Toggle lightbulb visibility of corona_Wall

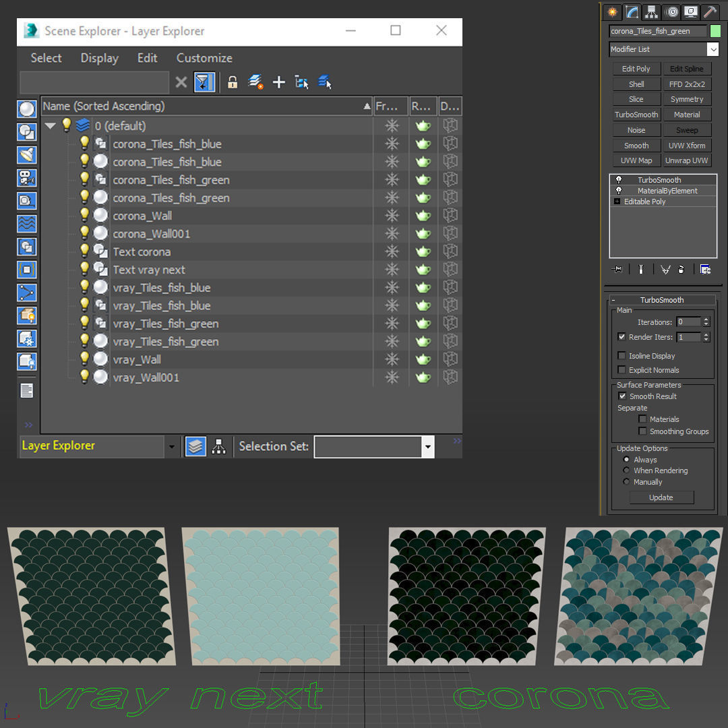click(x=84, y=215)
